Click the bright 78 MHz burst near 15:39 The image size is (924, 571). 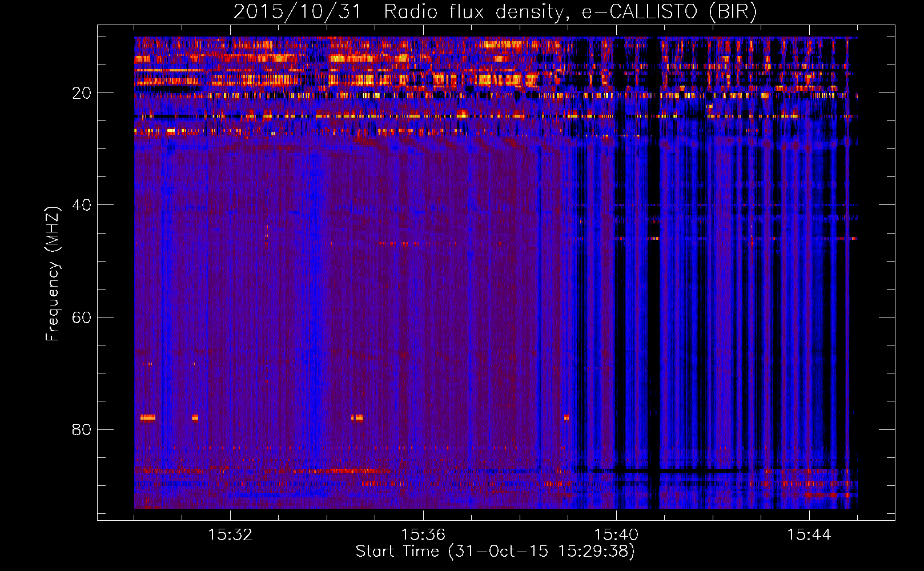(x=566, y=417)
